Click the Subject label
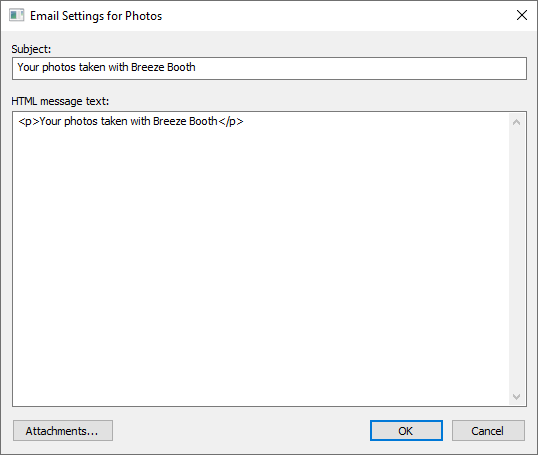538x455 pixels. [31, 49]
